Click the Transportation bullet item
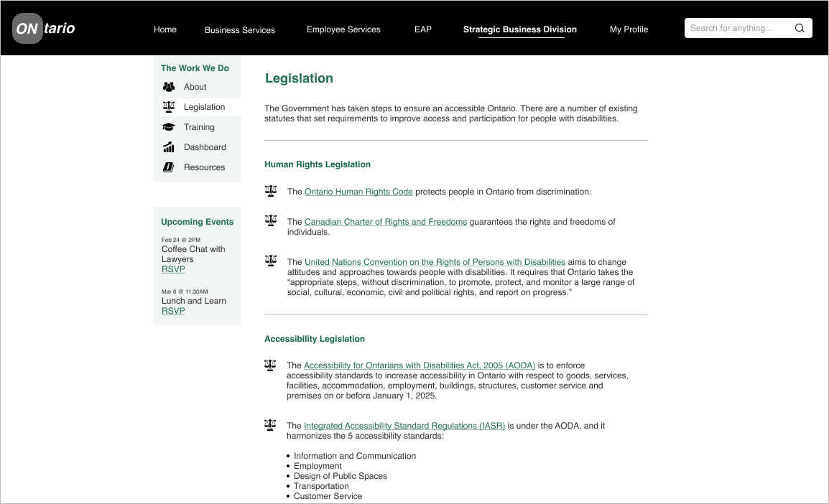The height and width of the screenshot is (504, 829). (321, 486)
